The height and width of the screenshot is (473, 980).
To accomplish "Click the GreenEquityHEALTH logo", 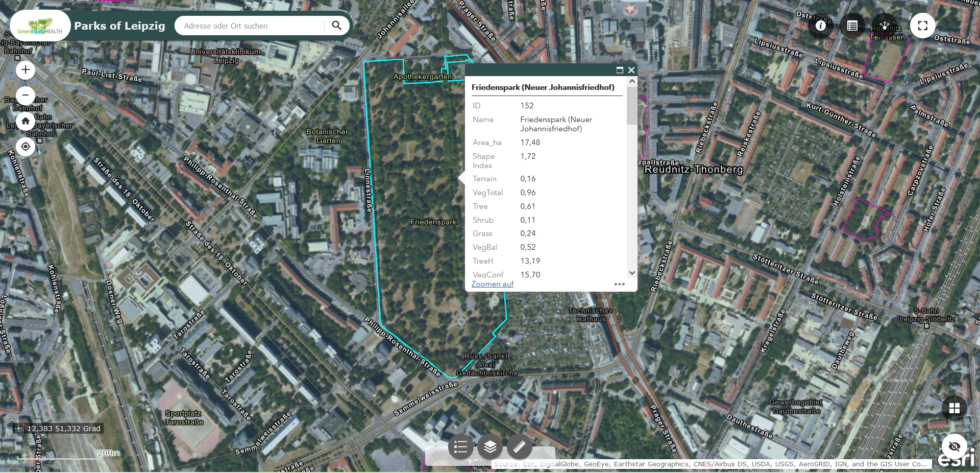I will pyautogui.click(x=40, y=26).
